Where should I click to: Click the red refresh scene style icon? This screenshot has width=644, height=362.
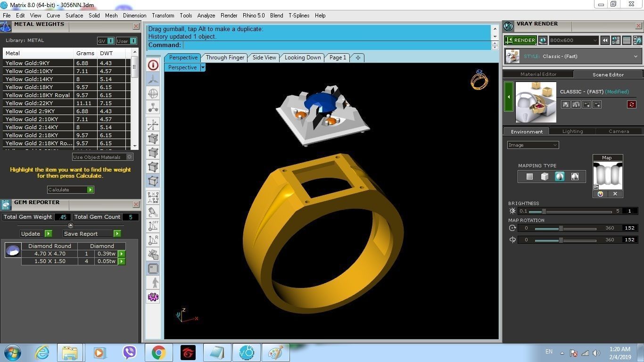[x=632, y=104]
